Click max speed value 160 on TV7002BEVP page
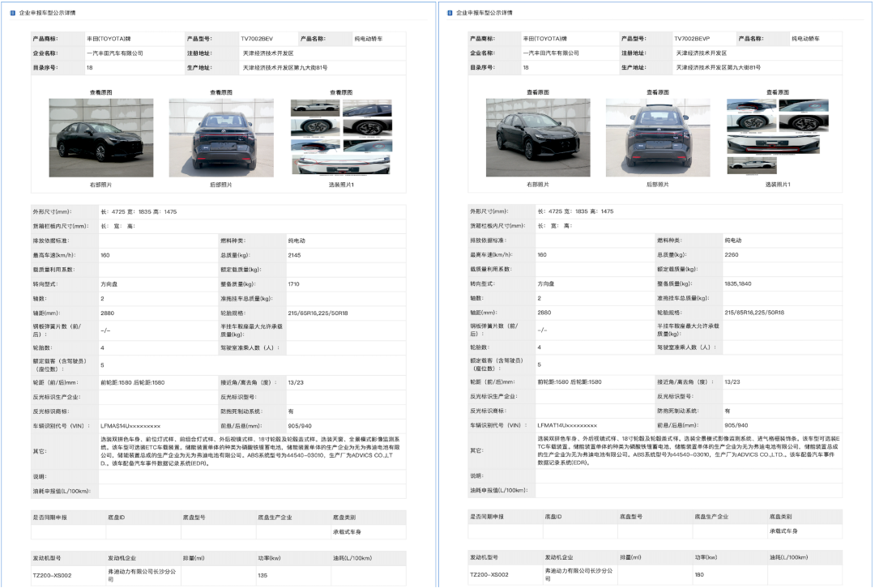875x588 pixels. point(542,255)
